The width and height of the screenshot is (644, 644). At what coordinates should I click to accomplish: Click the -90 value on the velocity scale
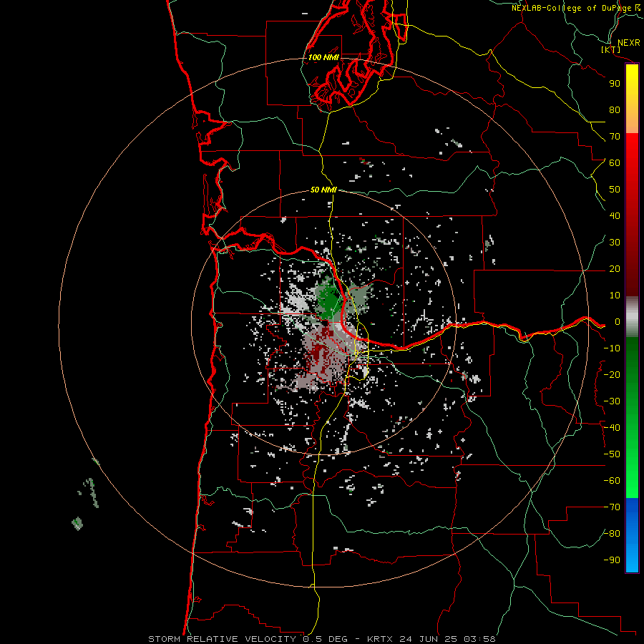pos(612,560)
